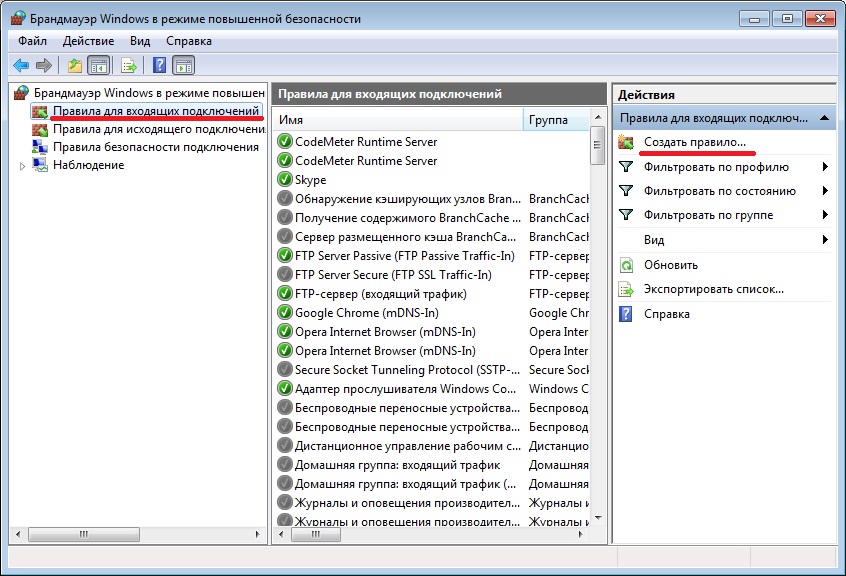Click funnel icon beside Фильтровать по группе
The width and height of the screenshot is (846, 576).
click(x=626, y=215)
